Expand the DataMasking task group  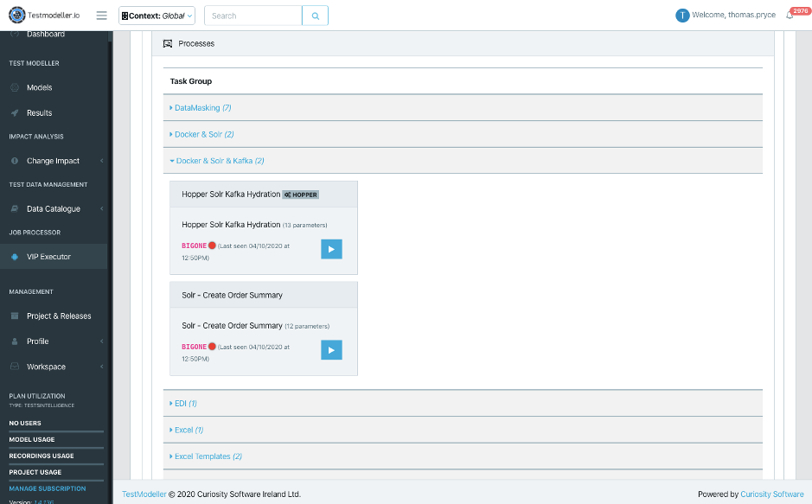[x=202, y=108]
